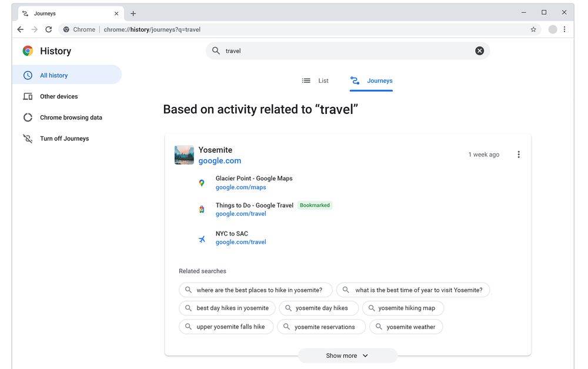588x369 pixels.
Task: Switch to the List tab
Action: [316, 80]
